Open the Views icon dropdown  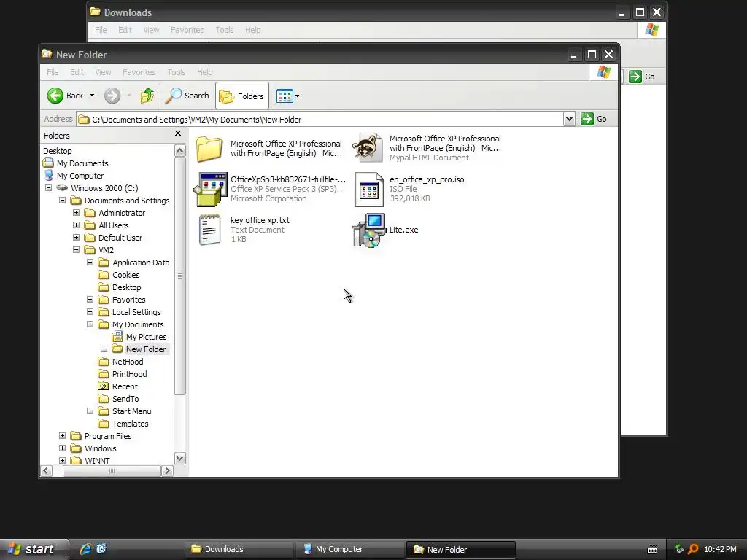coord(287,96)
